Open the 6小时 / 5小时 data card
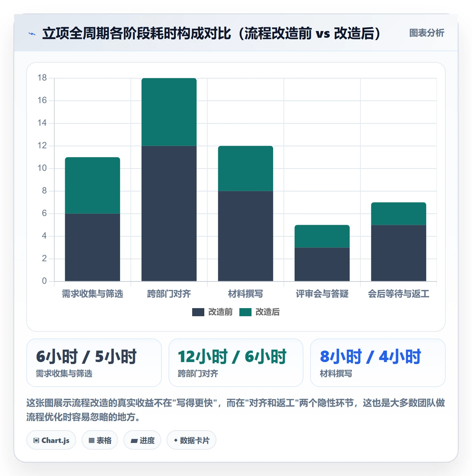 (x=94, y=363)
